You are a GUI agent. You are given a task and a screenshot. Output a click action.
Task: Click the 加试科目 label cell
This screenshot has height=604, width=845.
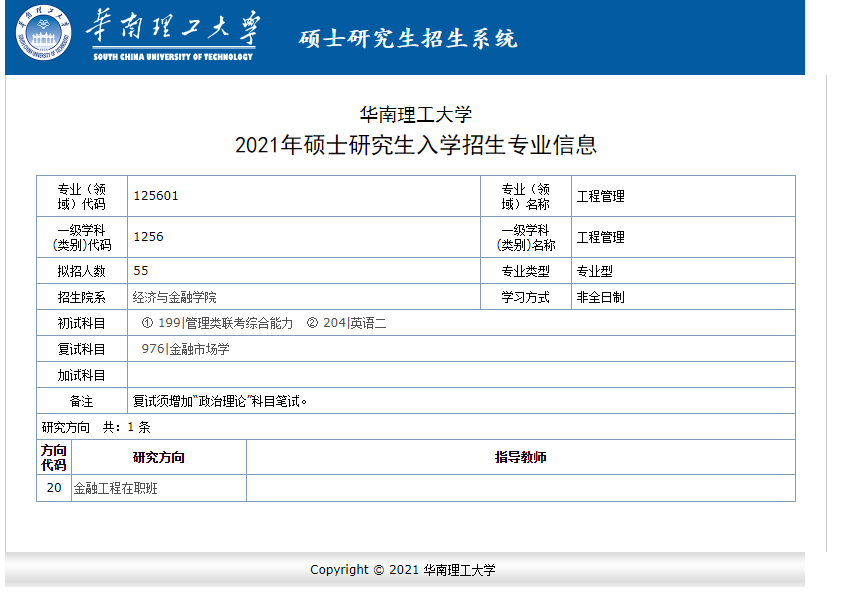click(x=82, y=374)
